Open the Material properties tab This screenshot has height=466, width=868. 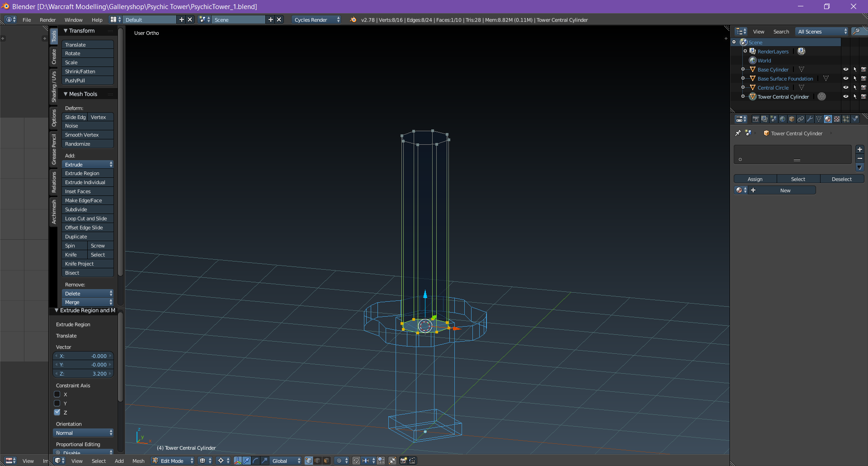[828, 119]
